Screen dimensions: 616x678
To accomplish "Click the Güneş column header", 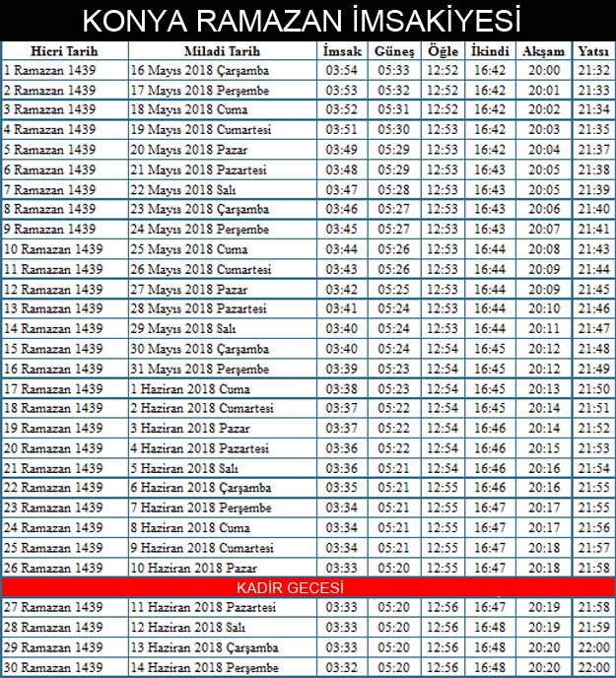I will (x=394, y=51).
